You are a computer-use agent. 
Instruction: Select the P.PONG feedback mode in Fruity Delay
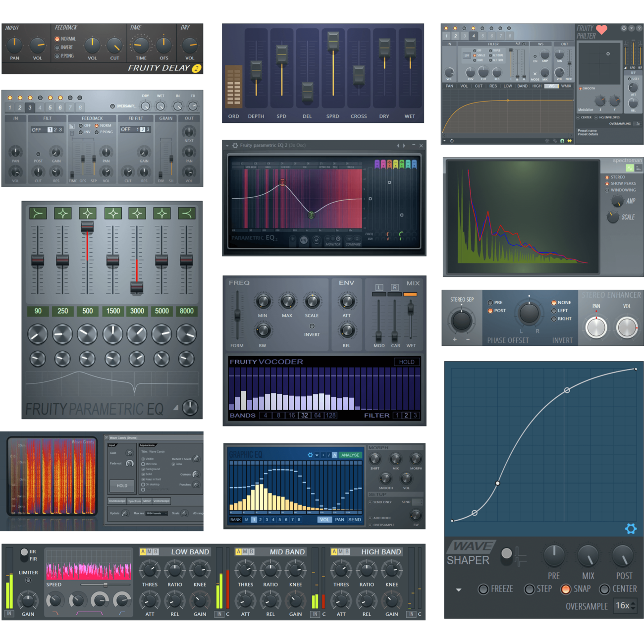[57, 56]
